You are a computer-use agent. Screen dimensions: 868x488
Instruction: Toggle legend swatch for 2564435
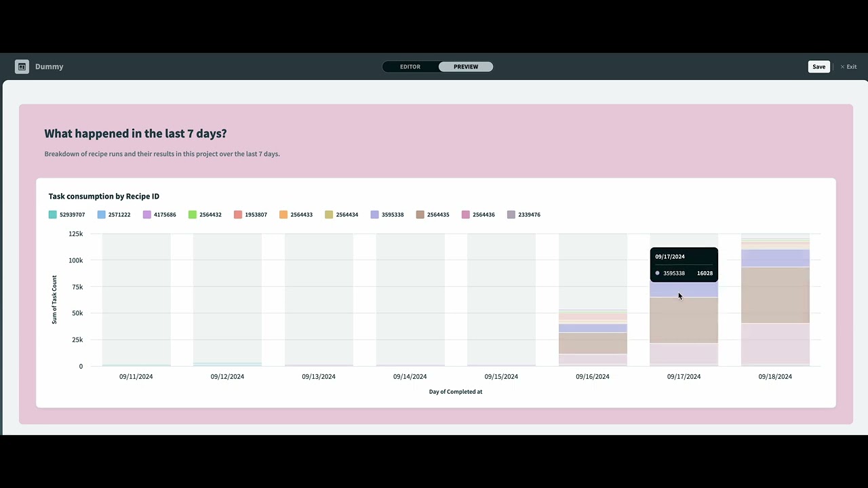pyautogui.click(x=420, y=215)
